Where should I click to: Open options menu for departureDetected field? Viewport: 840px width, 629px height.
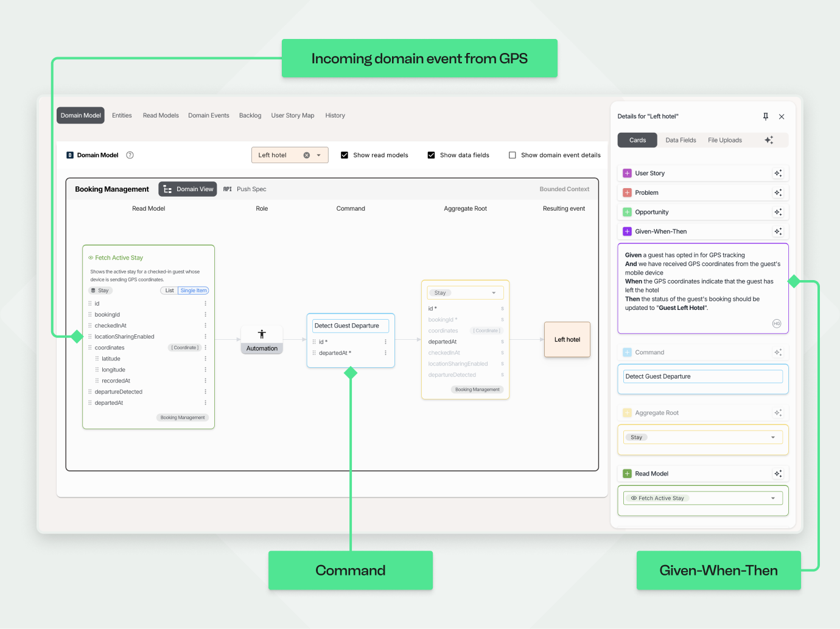pyautogui.click(x=205, y=392)
